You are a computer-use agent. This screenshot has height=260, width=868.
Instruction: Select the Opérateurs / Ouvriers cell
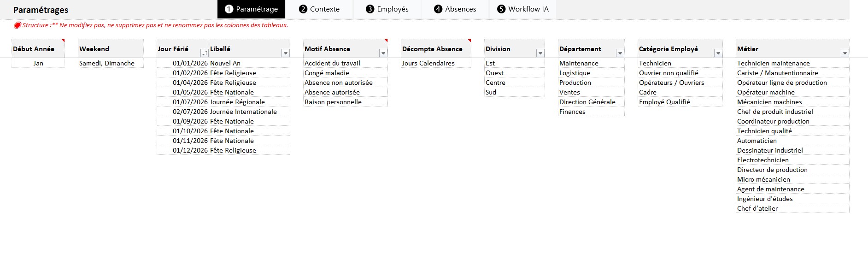click(680, 83)
